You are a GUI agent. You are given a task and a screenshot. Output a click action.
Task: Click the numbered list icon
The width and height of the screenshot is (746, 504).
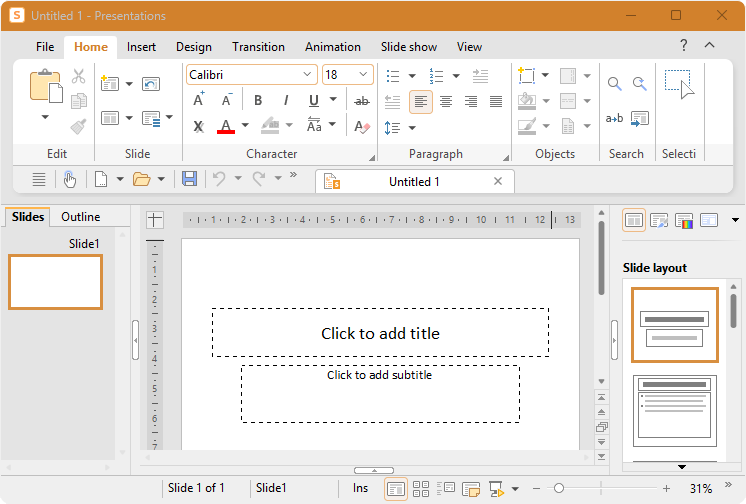[436, 76]
